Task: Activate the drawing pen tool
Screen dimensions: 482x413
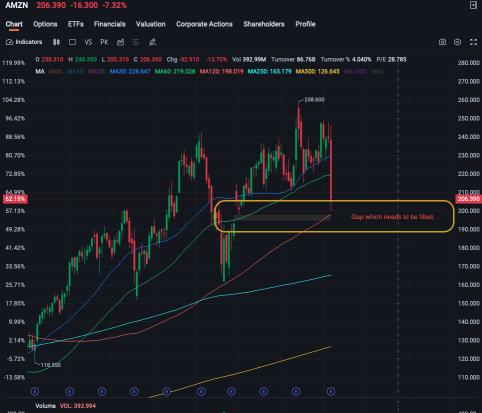Action: tap(152, 42)
